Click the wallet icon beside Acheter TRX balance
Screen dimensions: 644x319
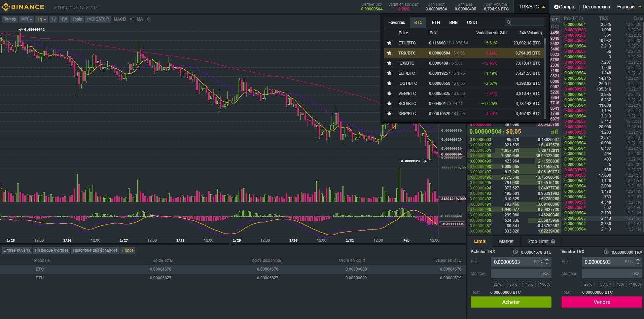point(515,252)
